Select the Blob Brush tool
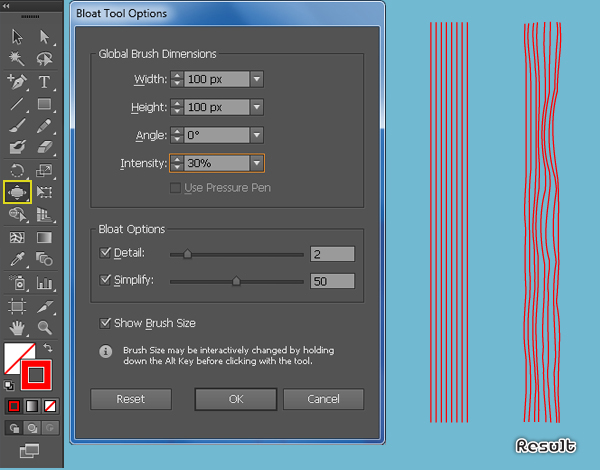600x470 pixels. (17, 147)
